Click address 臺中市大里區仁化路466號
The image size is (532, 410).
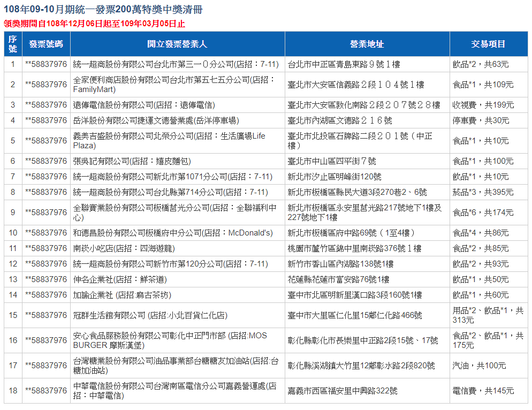tap(355, 316)
